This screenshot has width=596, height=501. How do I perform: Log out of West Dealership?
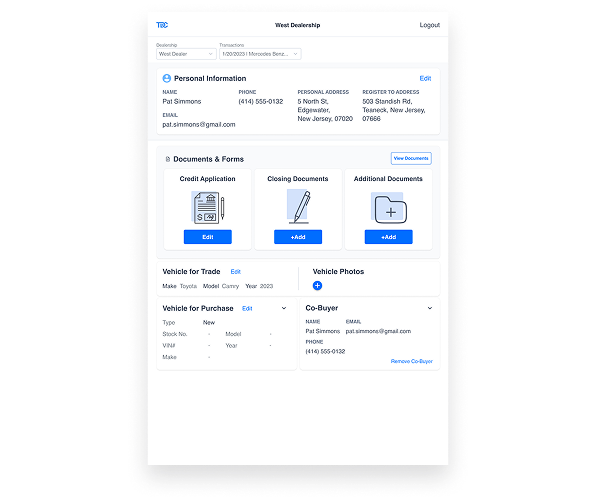click(430, 25)
